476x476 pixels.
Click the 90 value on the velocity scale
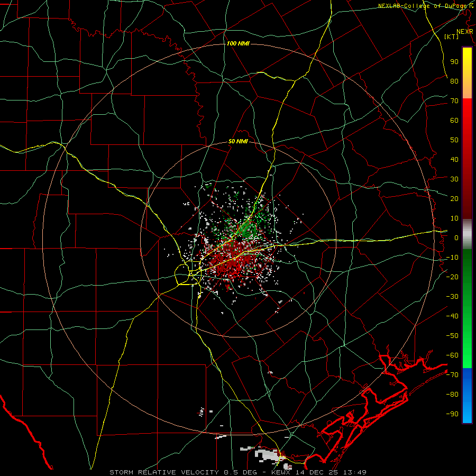point(454,62)
